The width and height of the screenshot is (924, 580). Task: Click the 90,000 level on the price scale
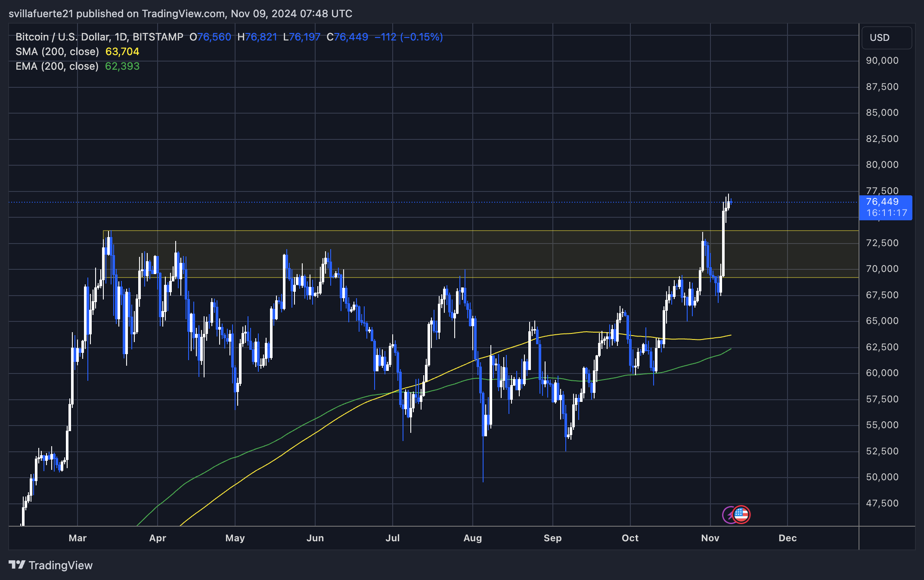point(882,61)
